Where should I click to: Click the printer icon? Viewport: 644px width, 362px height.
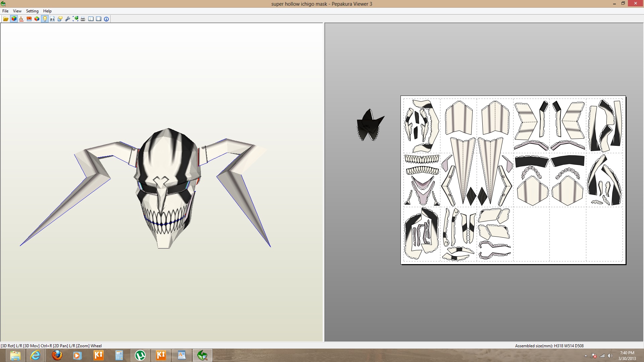83,19
